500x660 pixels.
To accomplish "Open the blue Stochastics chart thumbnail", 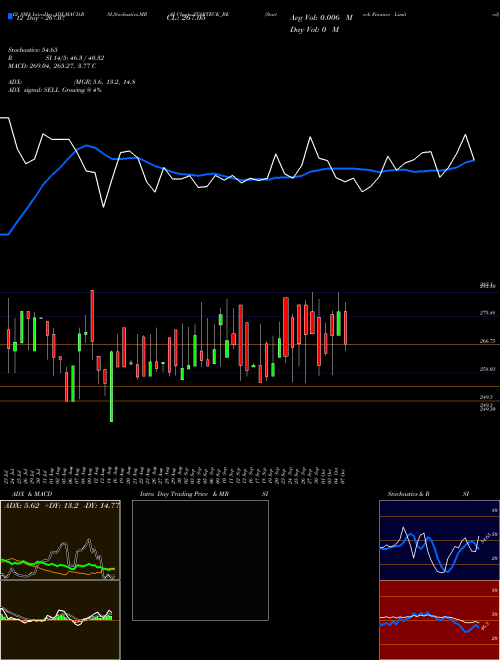I will (x=439, y=540).
